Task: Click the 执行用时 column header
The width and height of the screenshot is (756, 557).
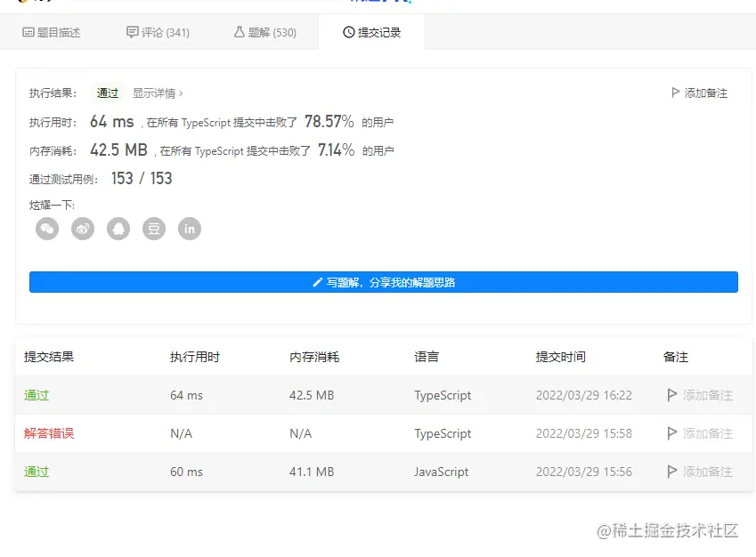Action: coord(195,357)
